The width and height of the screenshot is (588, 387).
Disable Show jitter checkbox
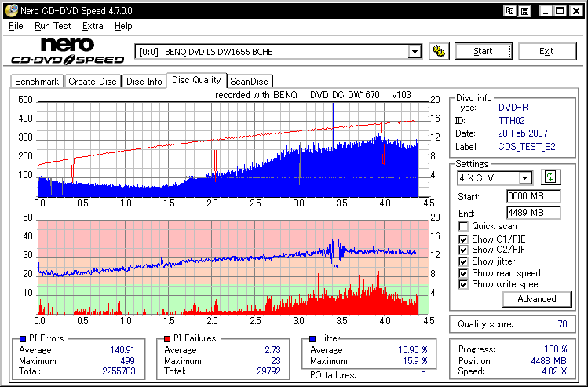[463, 261]
